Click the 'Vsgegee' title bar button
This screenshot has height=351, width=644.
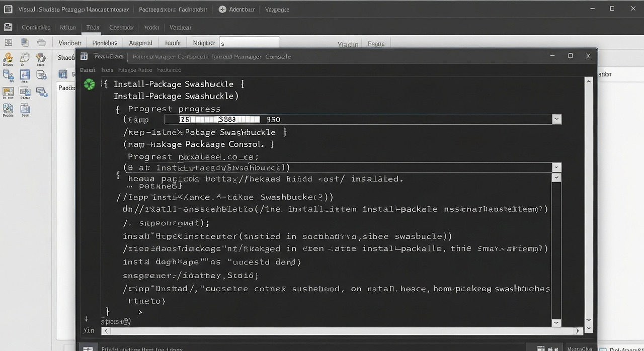click(x=277, y=9)
